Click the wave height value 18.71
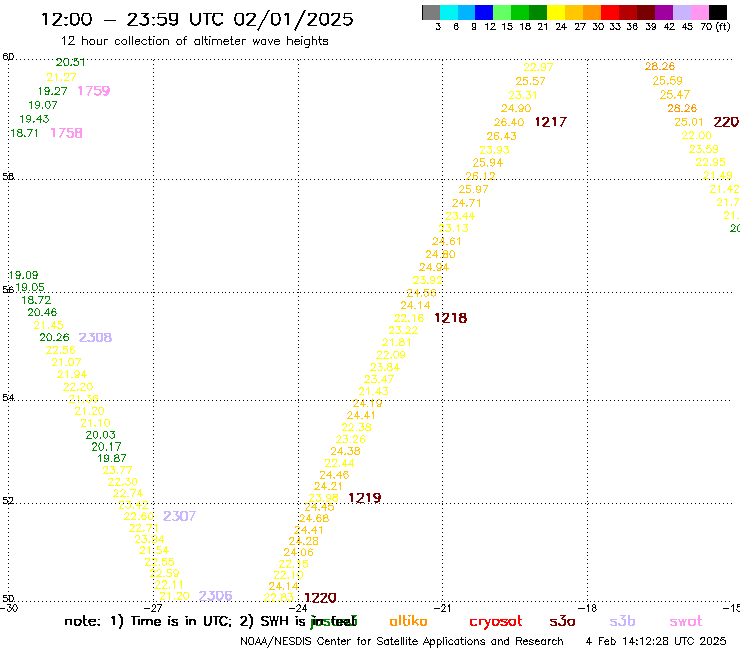Viewport: 740px width, 650px height. point(24,133)
